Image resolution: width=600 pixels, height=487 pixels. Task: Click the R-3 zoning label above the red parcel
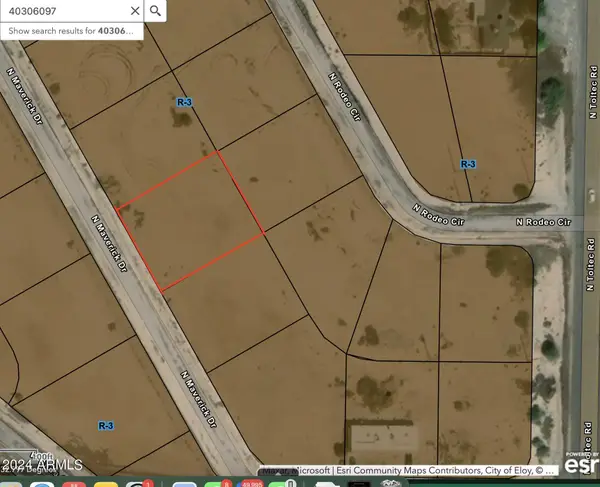184,102
